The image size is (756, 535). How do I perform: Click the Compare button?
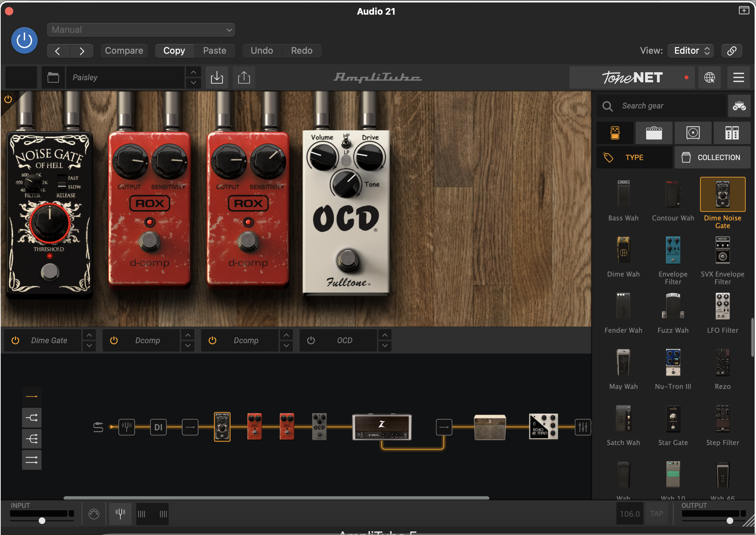pos(124,51)
